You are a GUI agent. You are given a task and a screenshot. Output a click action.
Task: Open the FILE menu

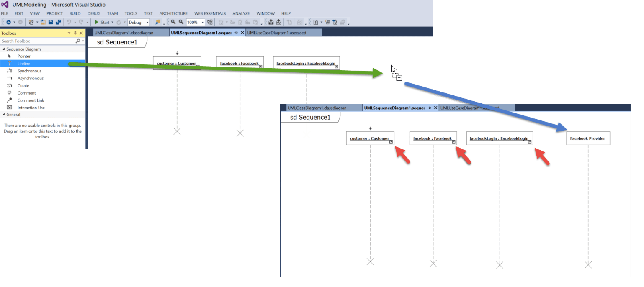5,13
